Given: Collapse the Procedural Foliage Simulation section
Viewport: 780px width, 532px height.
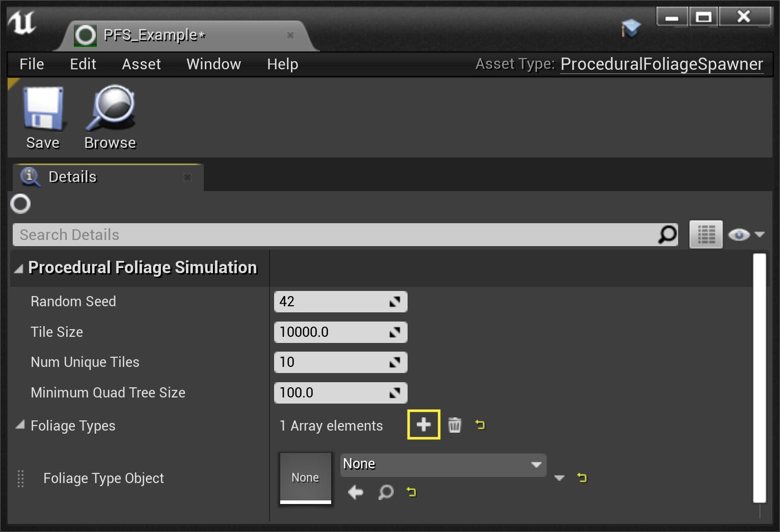Looking at the screenshot, I should [19, 269].
